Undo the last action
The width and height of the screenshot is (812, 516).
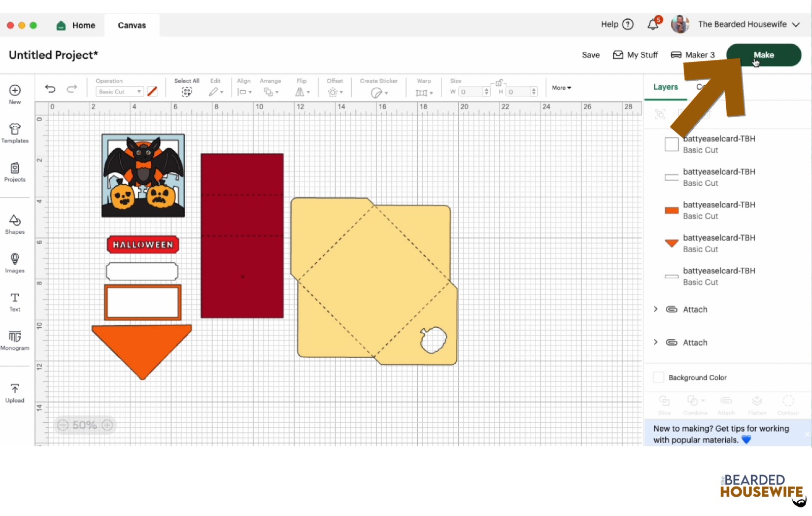(50, 89)
